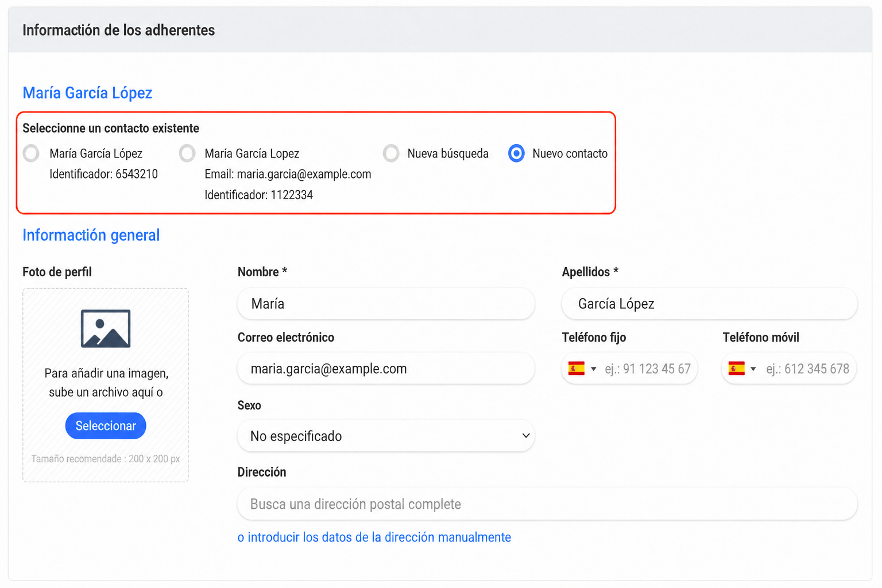
Task: Click the María García López heading
Action: pos(87,93)
